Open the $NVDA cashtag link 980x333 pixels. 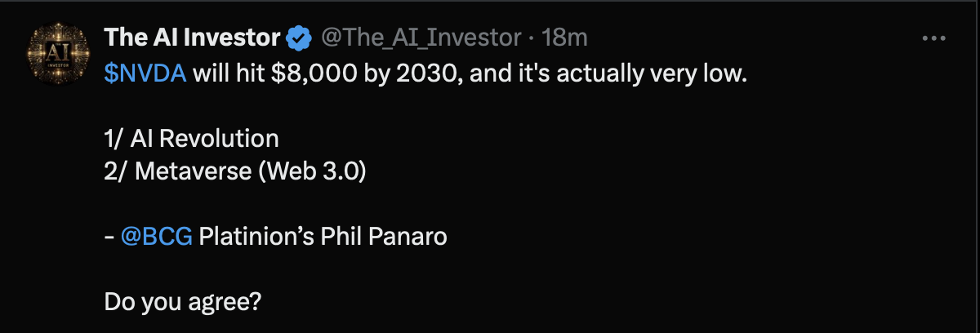(145, 73)
